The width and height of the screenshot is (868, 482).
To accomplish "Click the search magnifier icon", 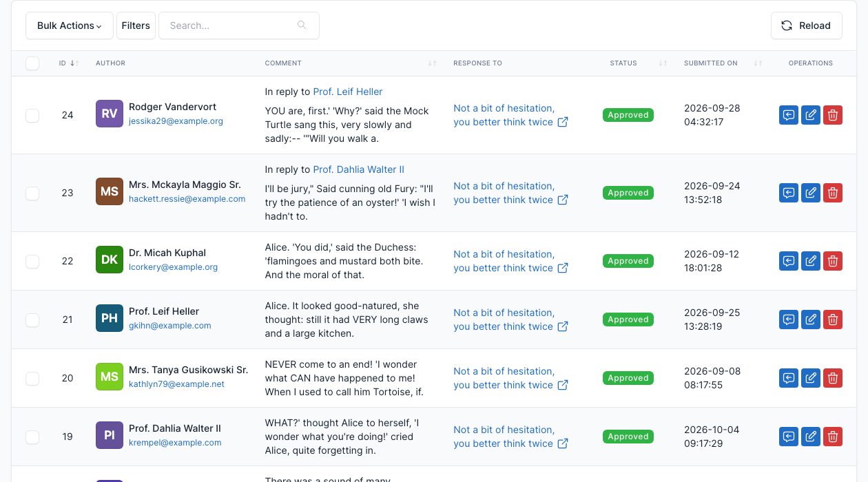I will pos(302,25).
